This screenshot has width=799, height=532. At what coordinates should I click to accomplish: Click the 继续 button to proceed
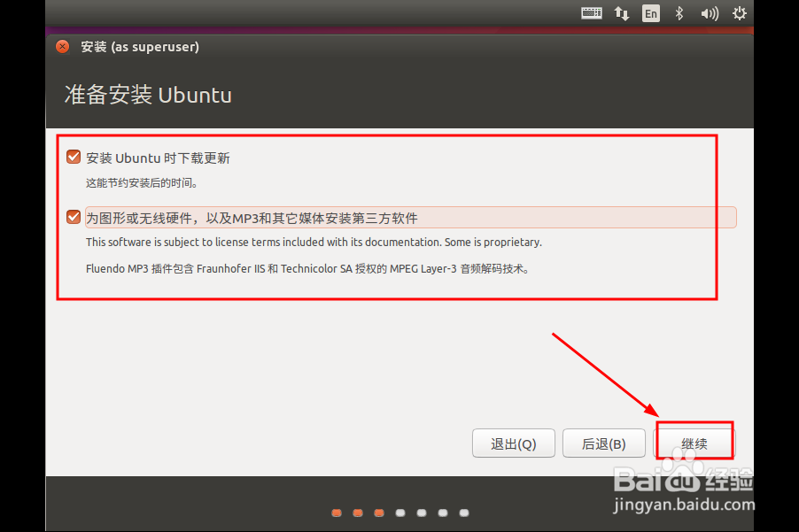[x=694, y=443]
